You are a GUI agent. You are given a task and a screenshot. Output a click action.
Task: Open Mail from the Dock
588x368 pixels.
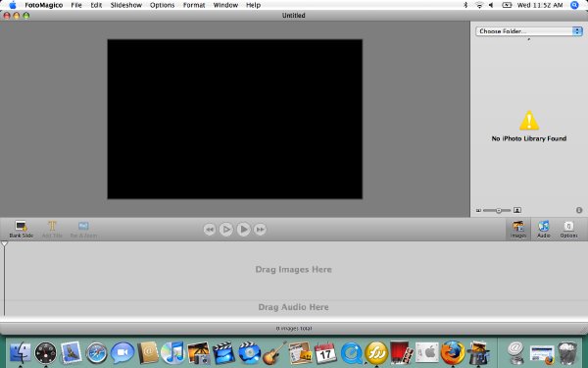(71, 353)
